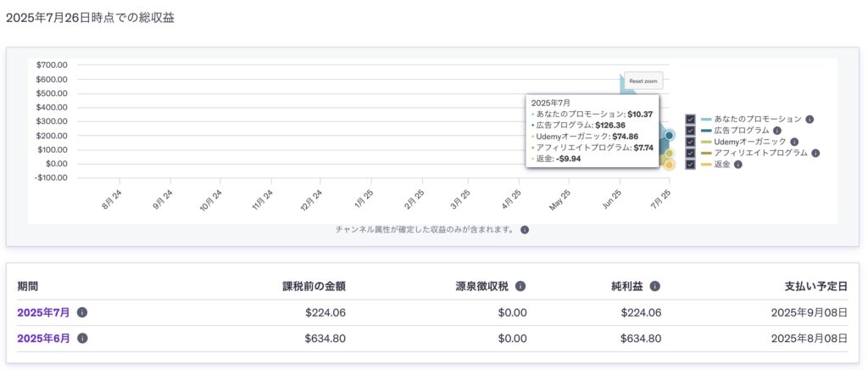Open info icon next to 2025年6月 row

82,339
